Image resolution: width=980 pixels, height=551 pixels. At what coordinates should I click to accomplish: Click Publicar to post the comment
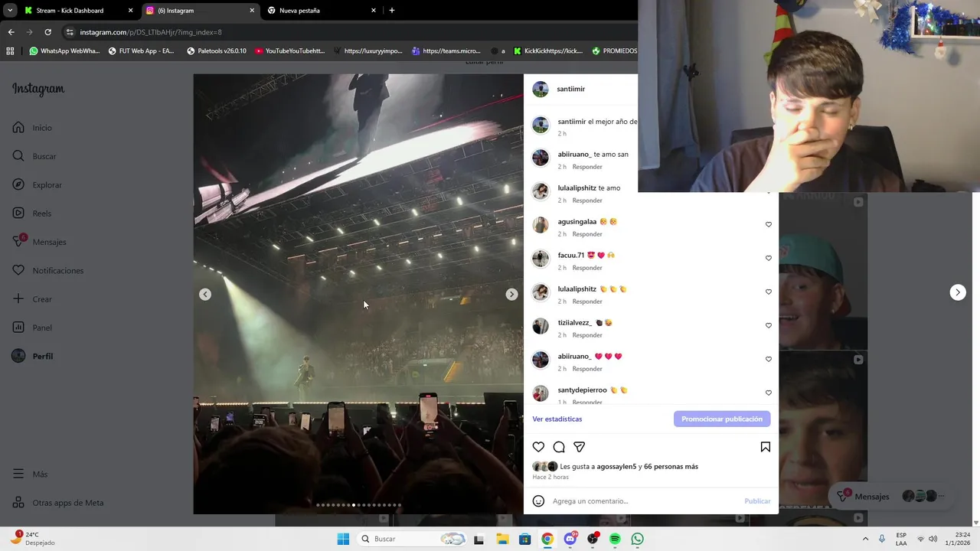pos(757,501)
